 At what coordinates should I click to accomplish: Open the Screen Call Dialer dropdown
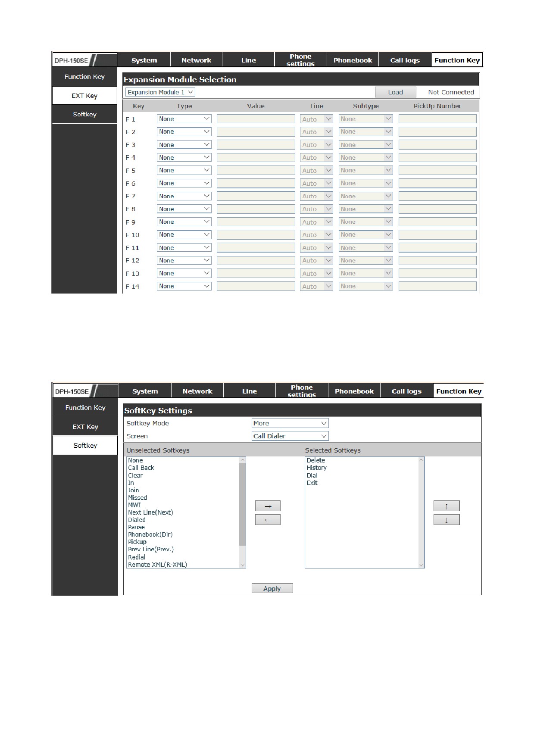290,436
